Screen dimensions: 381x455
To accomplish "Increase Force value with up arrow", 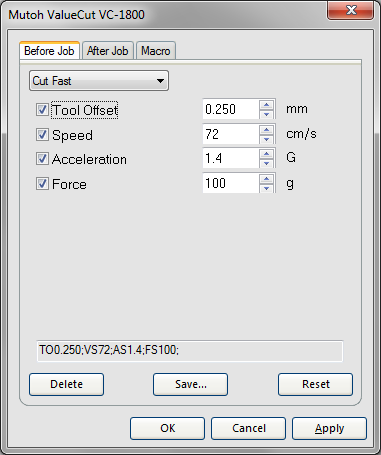I will pyautogui.click(x=266, y=179).
